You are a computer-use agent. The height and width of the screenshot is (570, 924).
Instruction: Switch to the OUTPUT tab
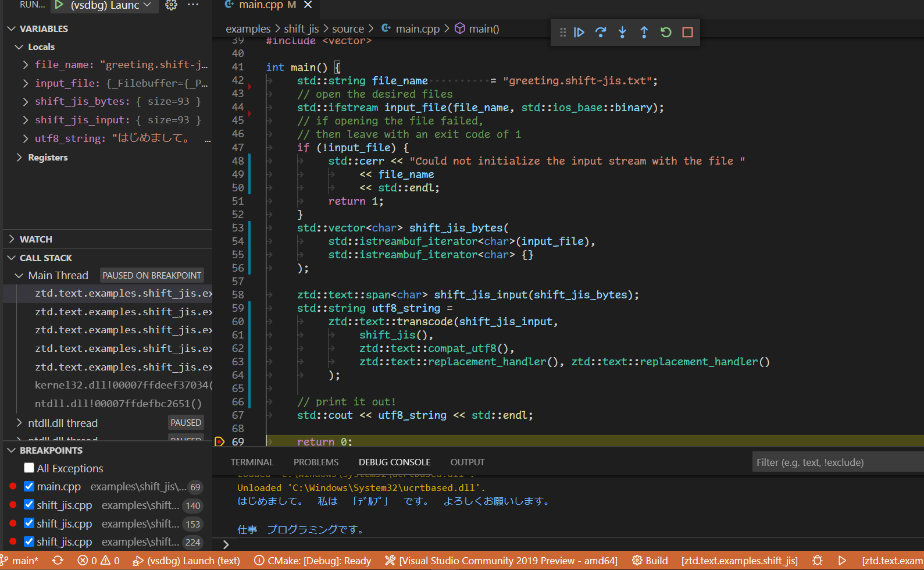click(467, 462)
